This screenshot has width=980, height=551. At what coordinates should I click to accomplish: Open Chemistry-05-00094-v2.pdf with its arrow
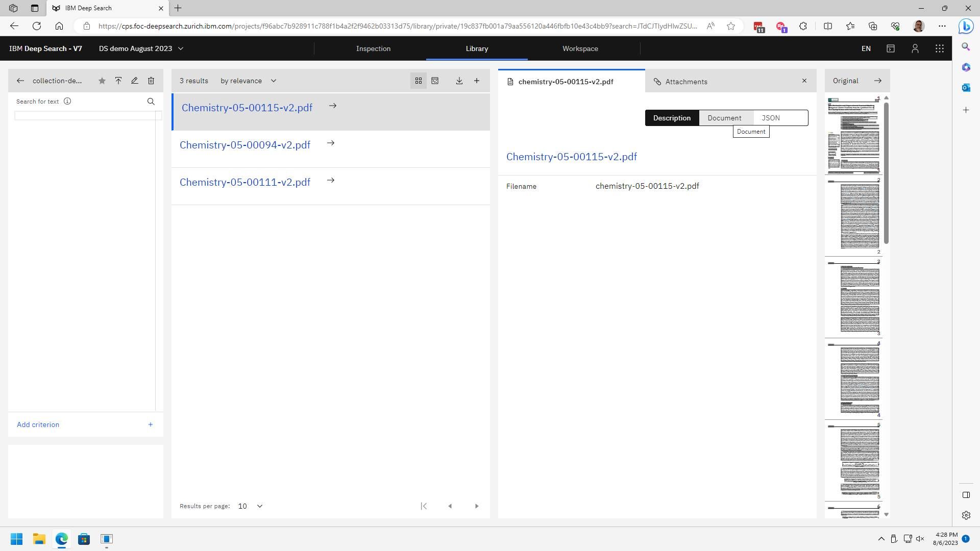[x=331, y=143]
